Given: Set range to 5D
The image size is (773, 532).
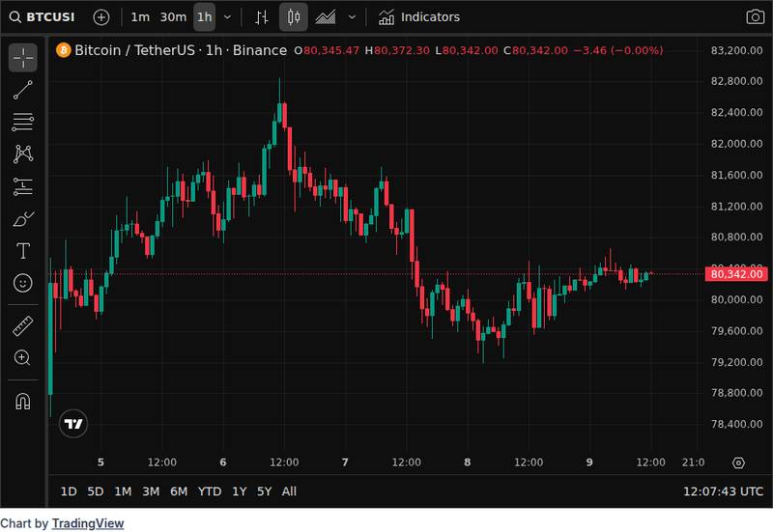Looking at the screenshot, I should click(x=95, y=491).
